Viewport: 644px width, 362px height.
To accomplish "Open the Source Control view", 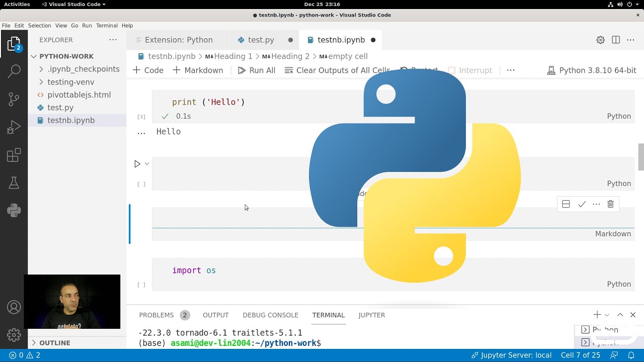I will click(x=14, y=99).
